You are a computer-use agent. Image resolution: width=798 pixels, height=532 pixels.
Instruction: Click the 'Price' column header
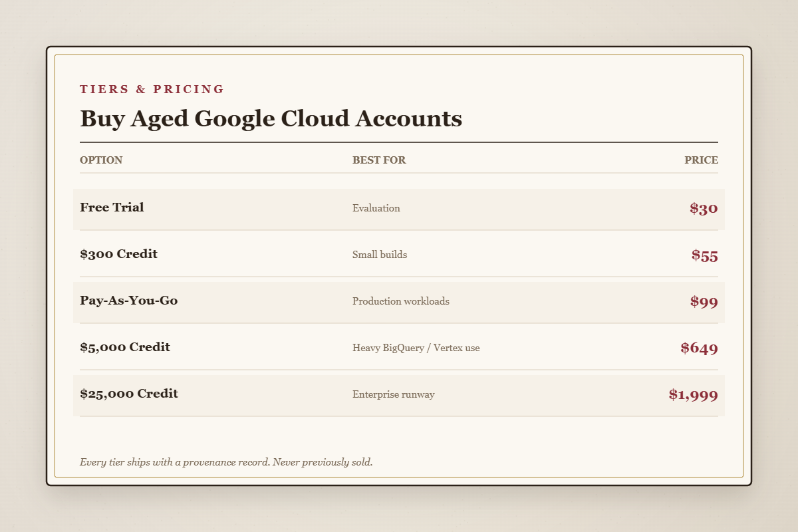pyautogui.click(x=701, y=160)
